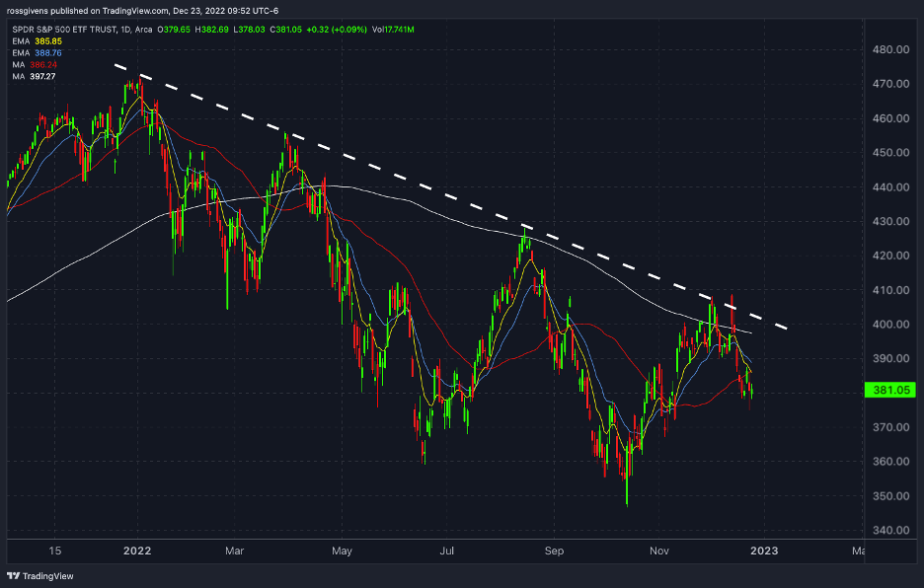Click the TradingView logo icon
The image size is (924, 588).
click(13, 575)
